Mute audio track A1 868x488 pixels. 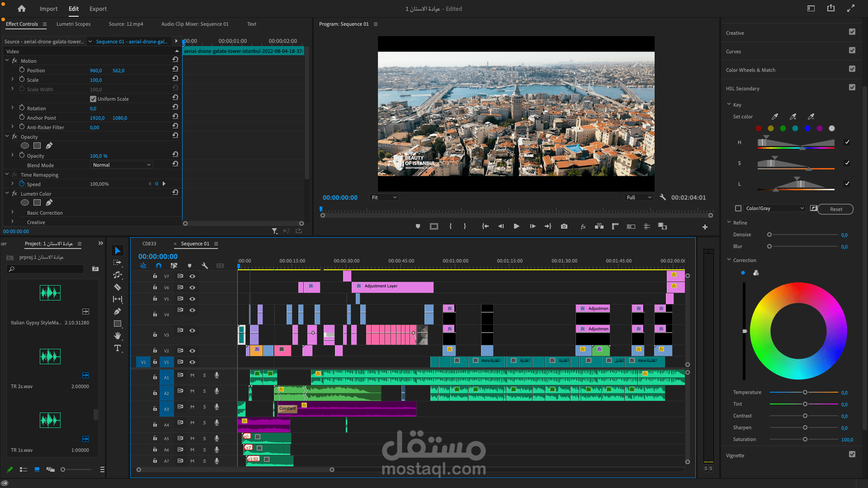(x=192, y=375)
